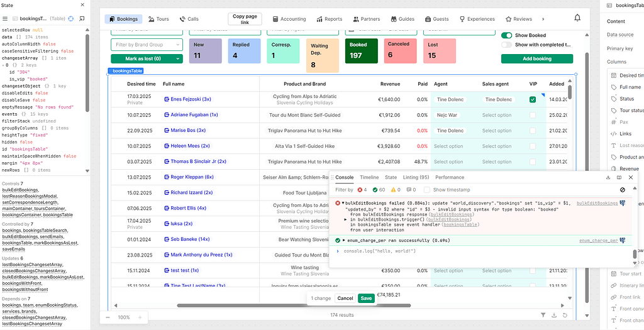Click the Add booking button

coord(537,58)
